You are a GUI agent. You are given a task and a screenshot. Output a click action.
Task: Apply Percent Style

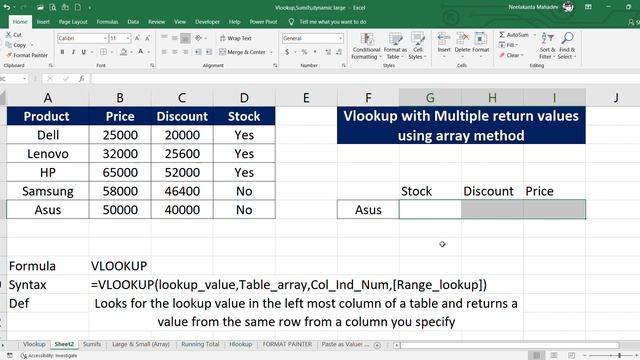(304, 52)
